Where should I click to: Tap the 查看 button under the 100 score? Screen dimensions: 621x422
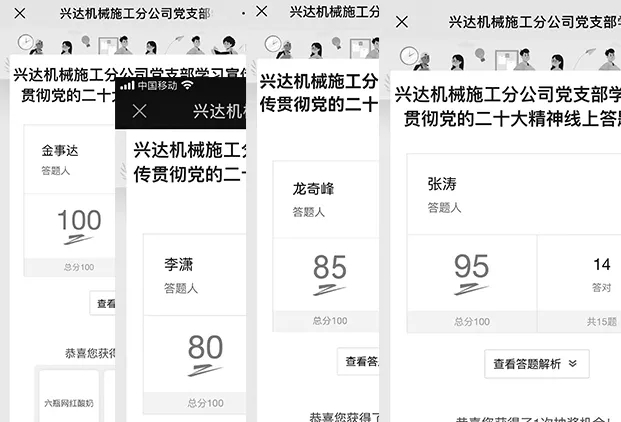[x=105, y=303]
